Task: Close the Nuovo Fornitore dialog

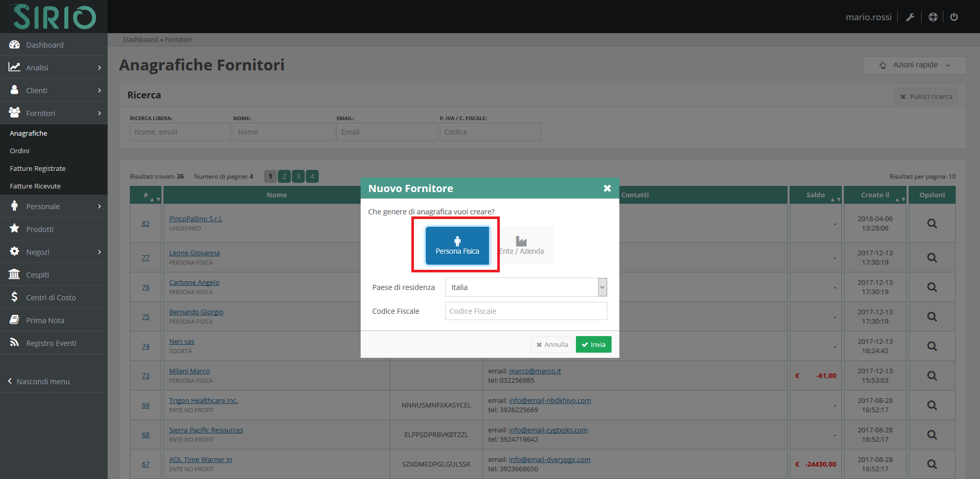Action: 607,188
